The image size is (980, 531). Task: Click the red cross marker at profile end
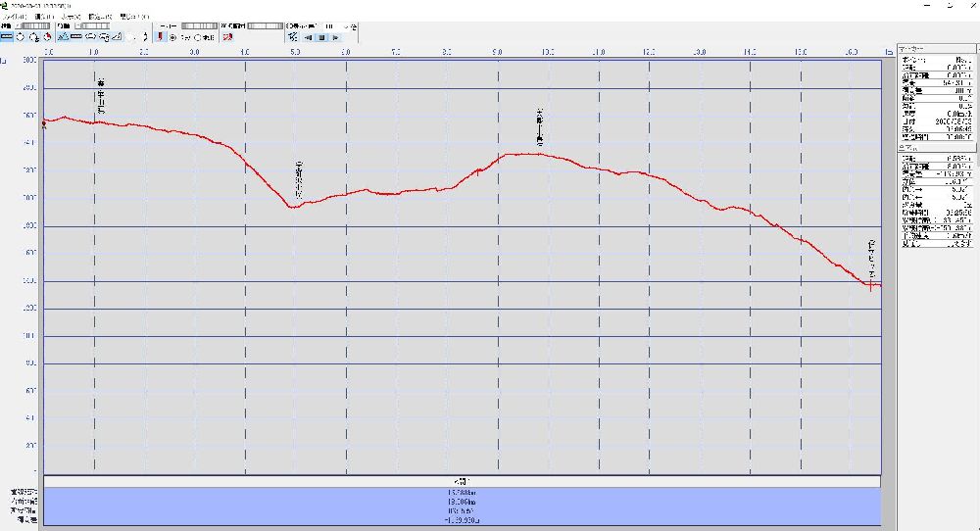(x=870, y=285)
